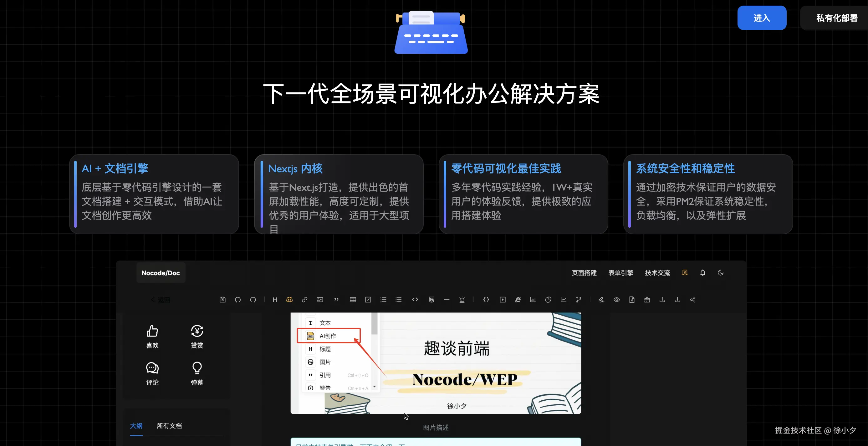Click scroll-down arrow in block menu
This screenshot has width=868, height=446.
[374, 386]
